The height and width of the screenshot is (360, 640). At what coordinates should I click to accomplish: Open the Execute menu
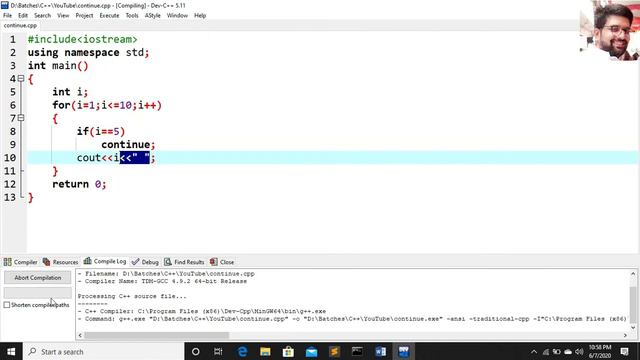[109, 16]
